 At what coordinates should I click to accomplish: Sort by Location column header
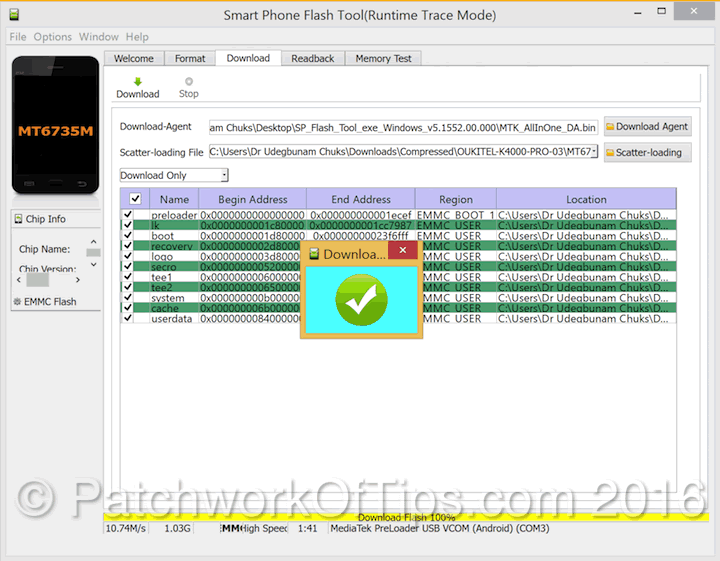pos(586,199)
